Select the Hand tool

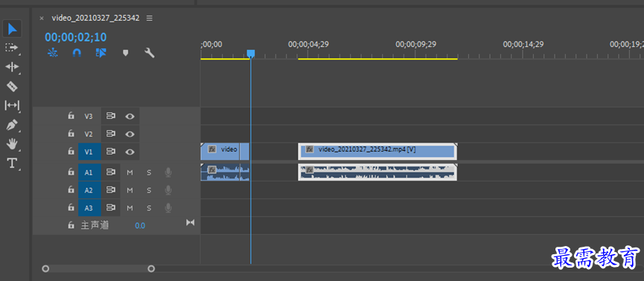coord(12,144)
